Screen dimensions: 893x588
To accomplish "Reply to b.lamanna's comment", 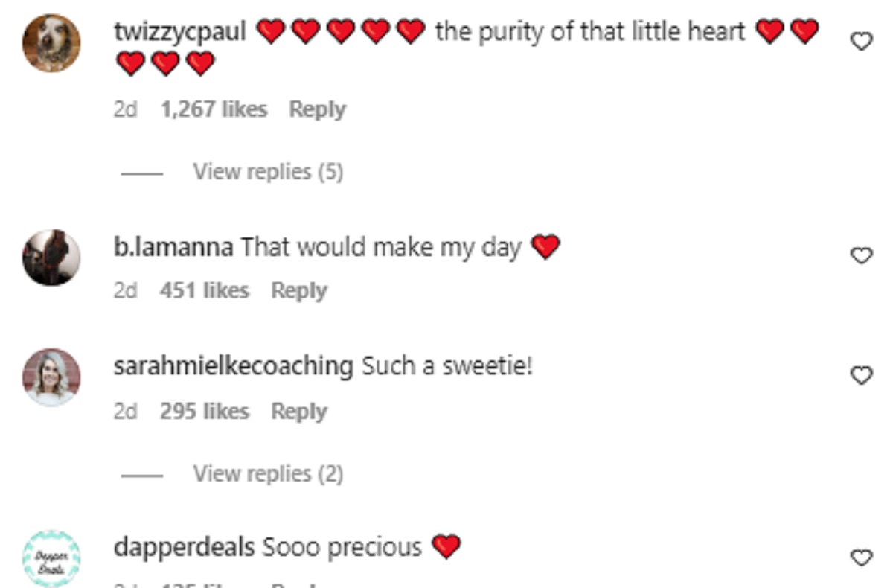I will [x=299, y=290].
